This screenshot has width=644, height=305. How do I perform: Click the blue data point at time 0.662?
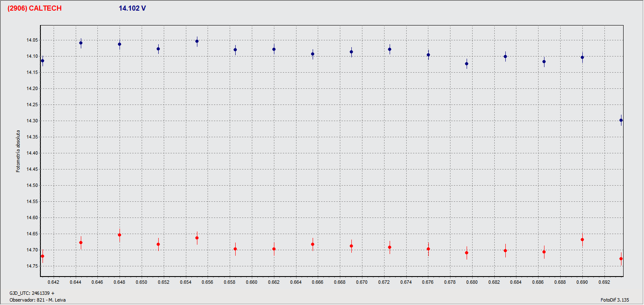coord(274,49)
